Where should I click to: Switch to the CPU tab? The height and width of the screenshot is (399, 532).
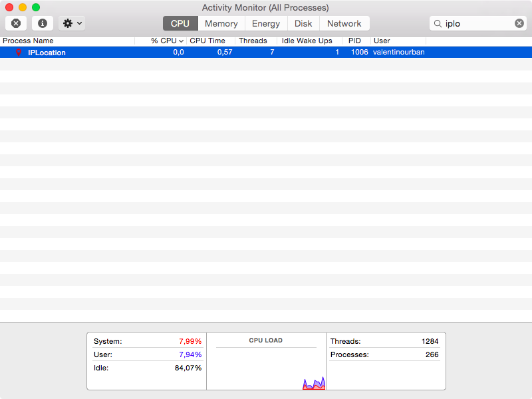(180, 23)
